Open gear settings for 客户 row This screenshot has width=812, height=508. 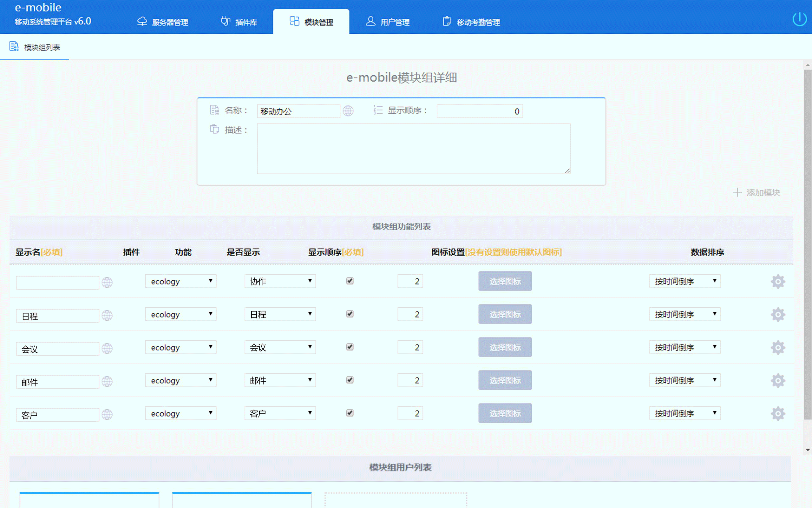point(778,414)
